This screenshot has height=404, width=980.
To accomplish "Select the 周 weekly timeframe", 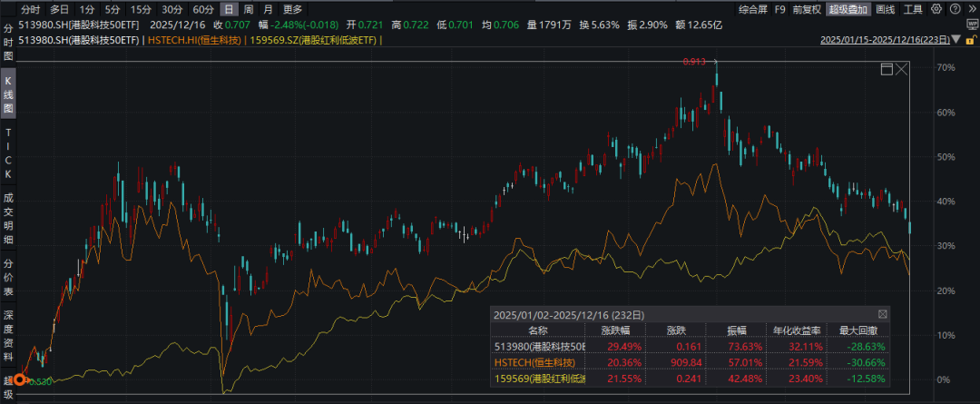I will point(249,9).
